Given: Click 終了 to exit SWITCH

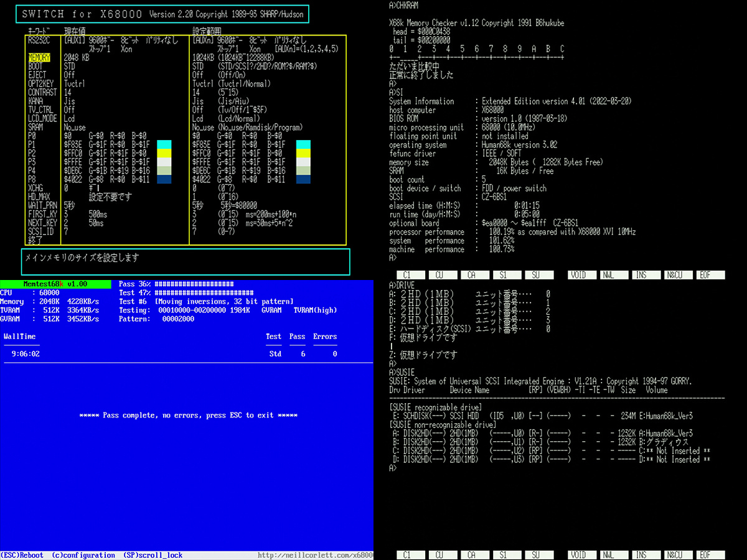Looking at the screenshot, I should [35, 240].
